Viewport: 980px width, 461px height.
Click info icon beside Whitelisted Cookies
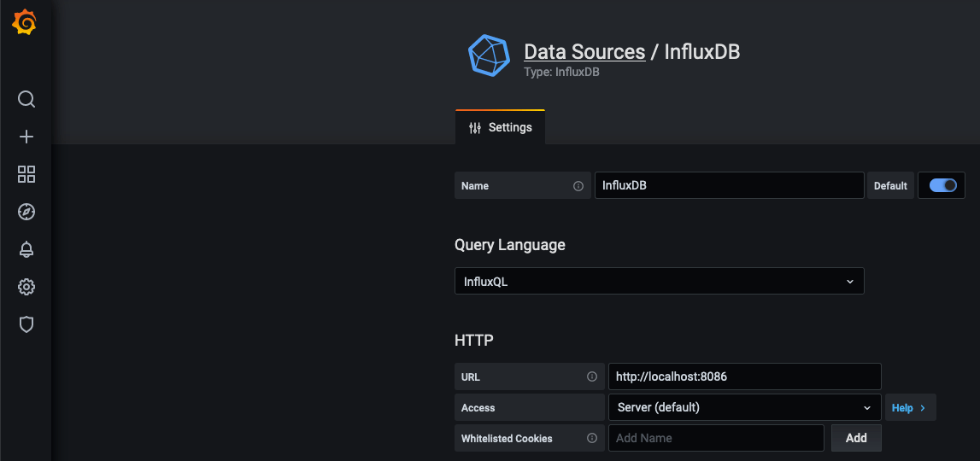pyautogui.click(x=592, y=438)
